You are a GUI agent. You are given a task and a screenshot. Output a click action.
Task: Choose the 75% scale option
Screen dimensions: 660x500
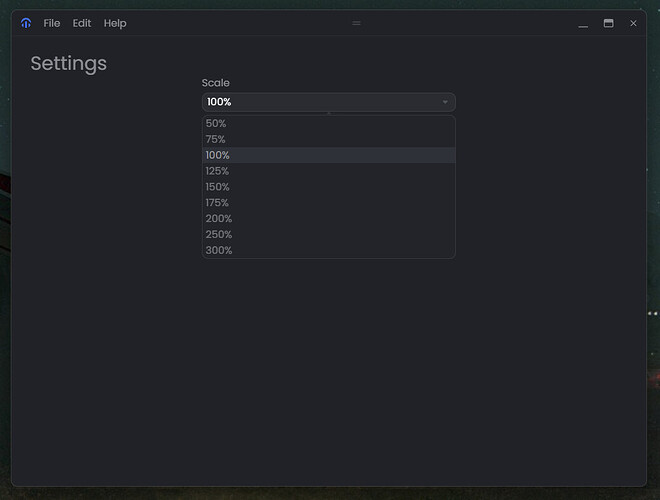click(x=216, y=139)
